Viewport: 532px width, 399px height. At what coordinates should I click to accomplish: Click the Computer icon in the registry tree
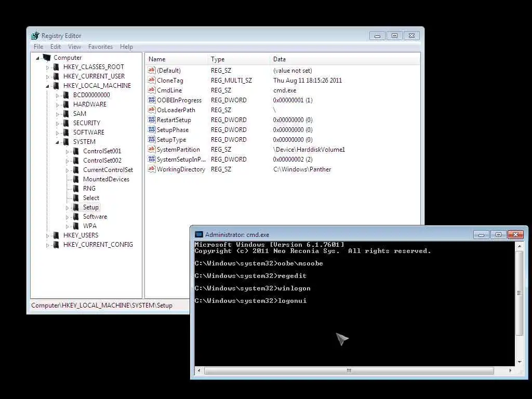coord(47,58)
